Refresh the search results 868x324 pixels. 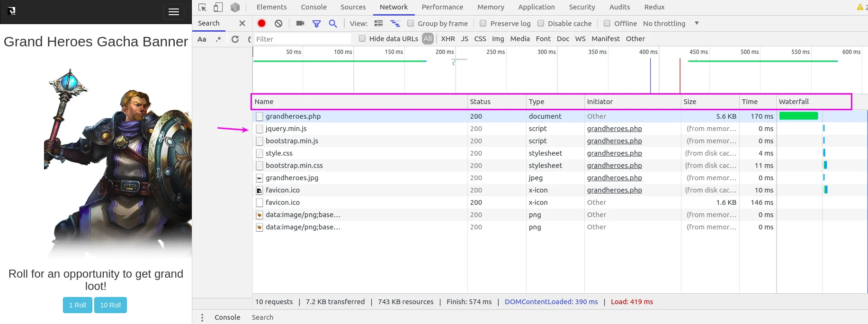pos(235,39)
